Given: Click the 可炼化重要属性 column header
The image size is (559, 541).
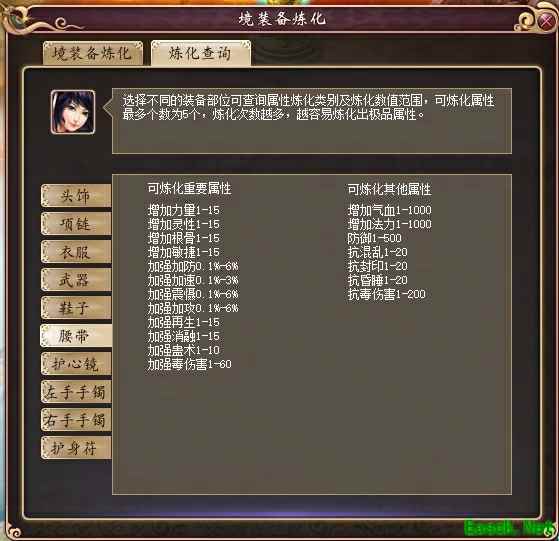Looking at the screenshot, I should [189, 189].
